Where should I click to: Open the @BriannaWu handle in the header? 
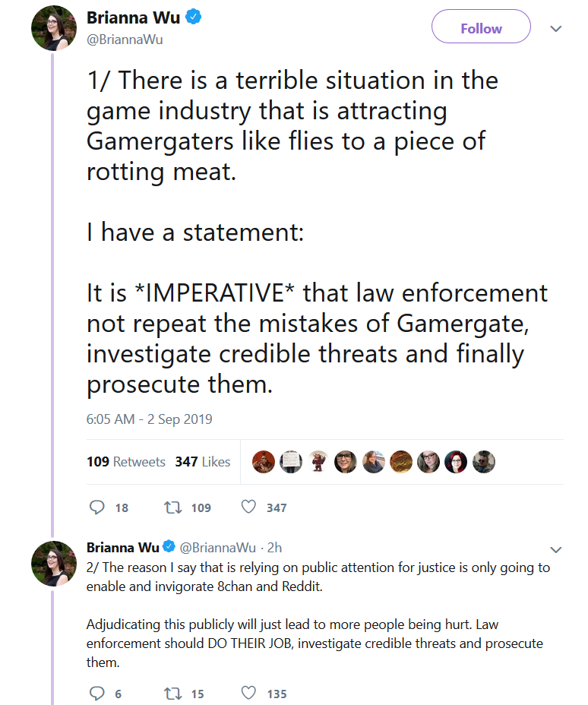click(x=125, y=40)
